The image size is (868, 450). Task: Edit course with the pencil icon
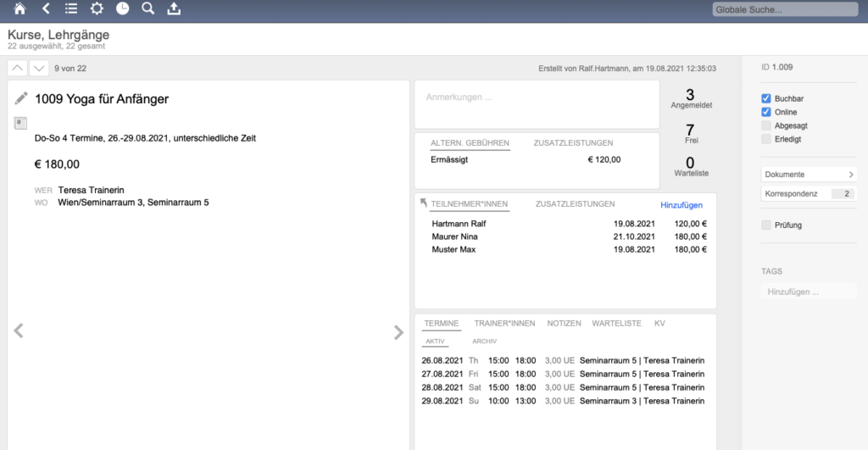[x=21, y=98]
